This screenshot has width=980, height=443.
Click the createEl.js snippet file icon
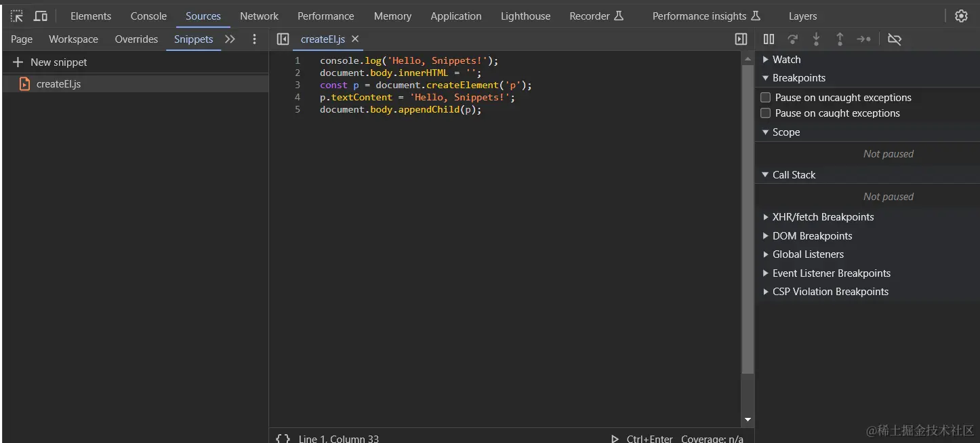25,84
